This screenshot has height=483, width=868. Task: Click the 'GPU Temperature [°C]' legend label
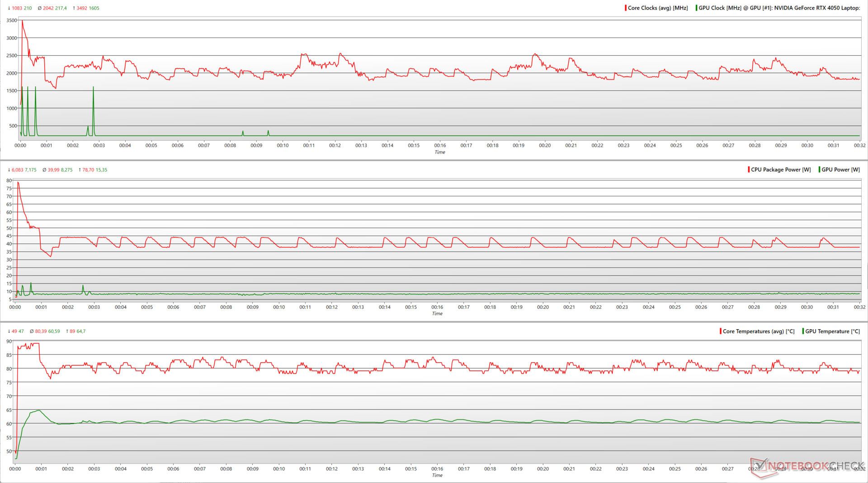pyautogui.click(x=832, y=331)
